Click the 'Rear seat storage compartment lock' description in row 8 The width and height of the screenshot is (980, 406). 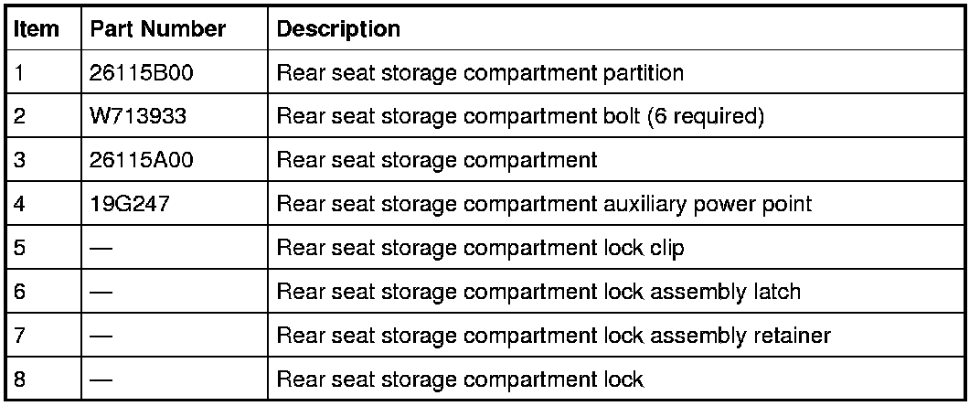click(x=460, y=379)
